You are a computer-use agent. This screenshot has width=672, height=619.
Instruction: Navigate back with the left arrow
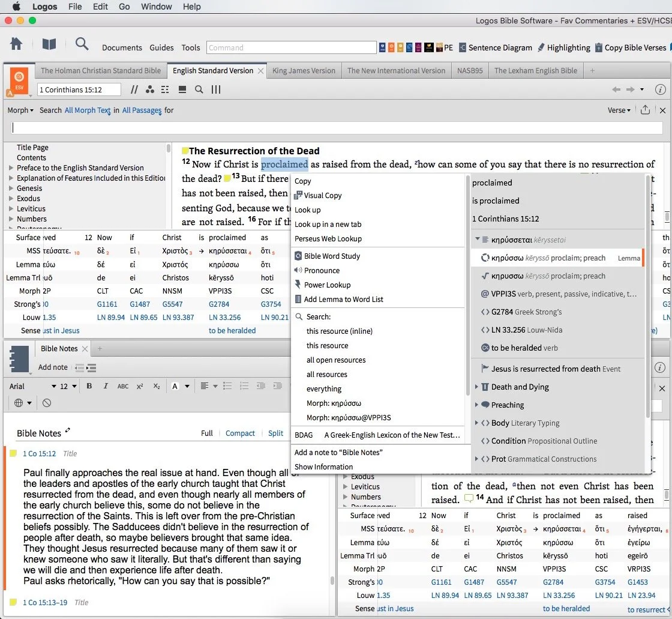click(x=616, y=89)
